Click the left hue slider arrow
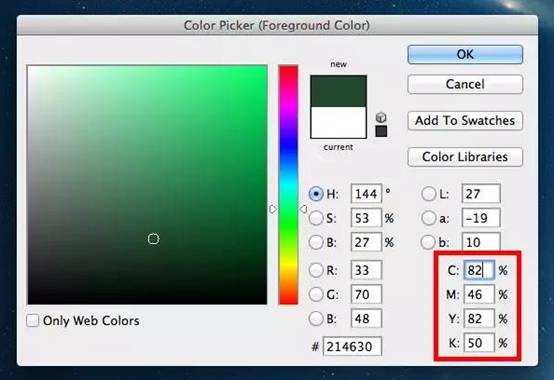Image resolution: width=554 pixels, height=380 pixels. pos(273,209)
